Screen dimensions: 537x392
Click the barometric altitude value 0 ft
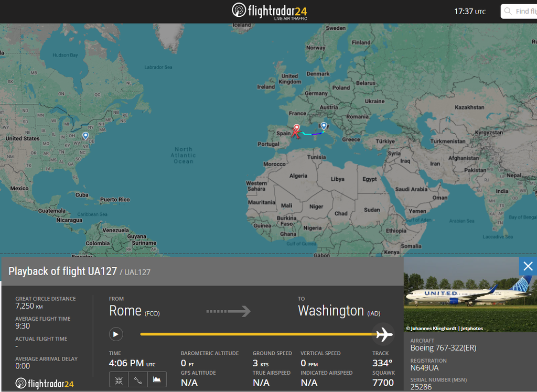pos(187,363)
